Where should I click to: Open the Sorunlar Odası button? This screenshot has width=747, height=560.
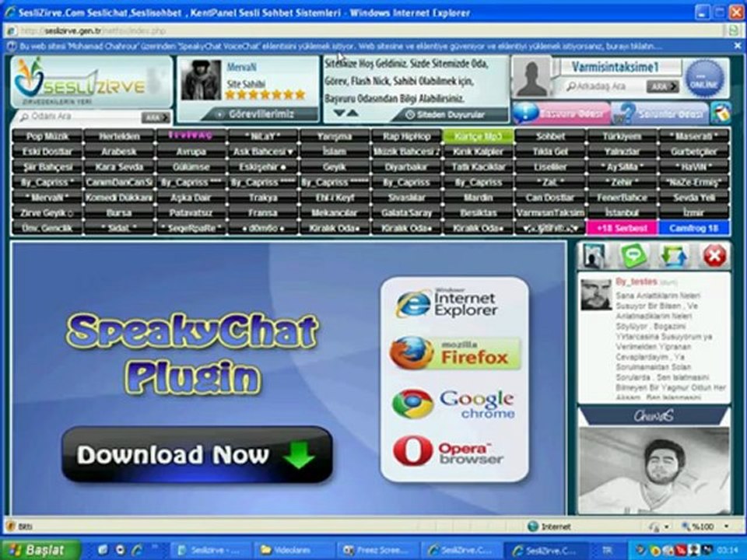(660, 114)
